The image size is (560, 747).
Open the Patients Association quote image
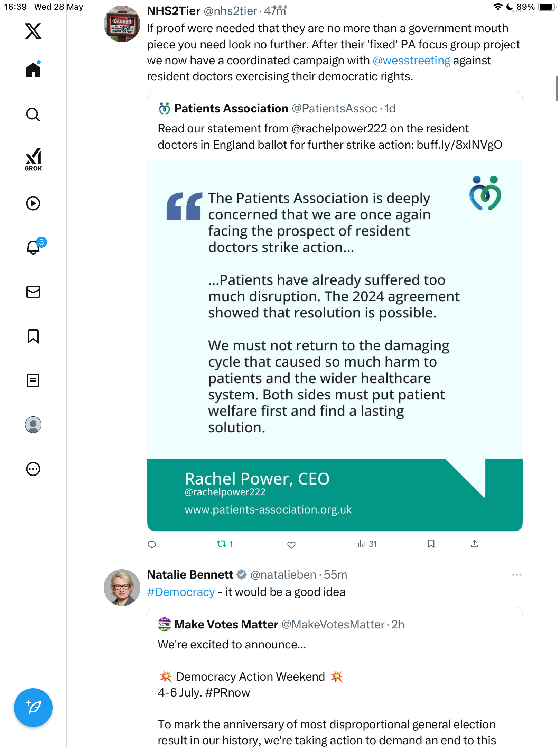[335, 345]
